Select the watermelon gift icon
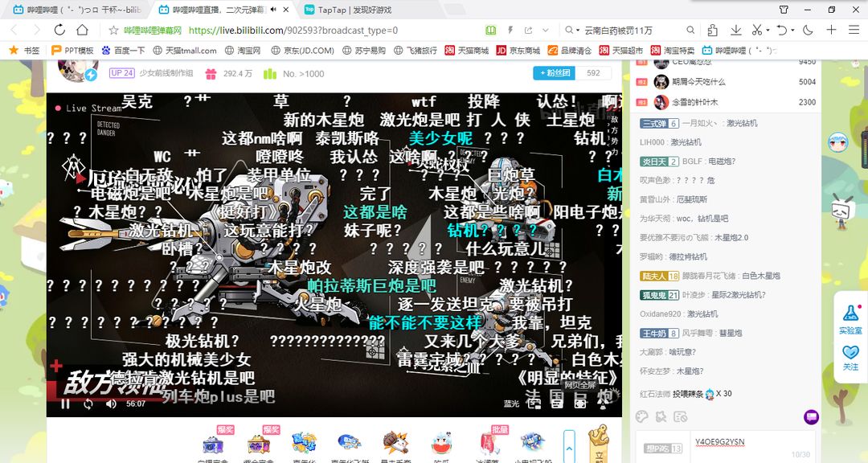This screenshot has width=868, height=463. click(x=442, y=443)
